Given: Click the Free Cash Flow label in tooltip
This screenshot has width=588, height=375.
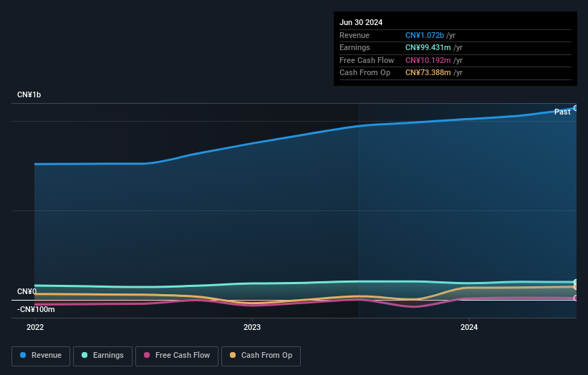Looking at the screenshot, I should click(367, 60).
